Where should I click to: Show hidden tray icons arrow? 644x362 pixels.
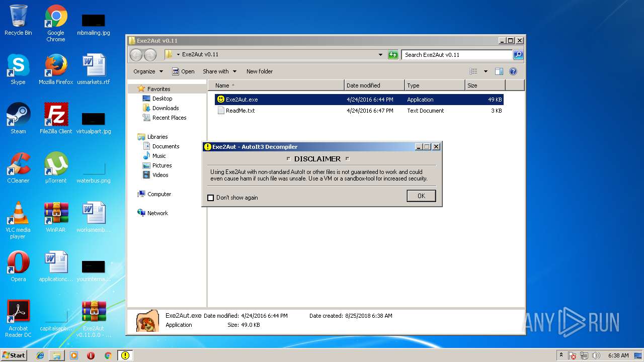[x=561, y=355]
